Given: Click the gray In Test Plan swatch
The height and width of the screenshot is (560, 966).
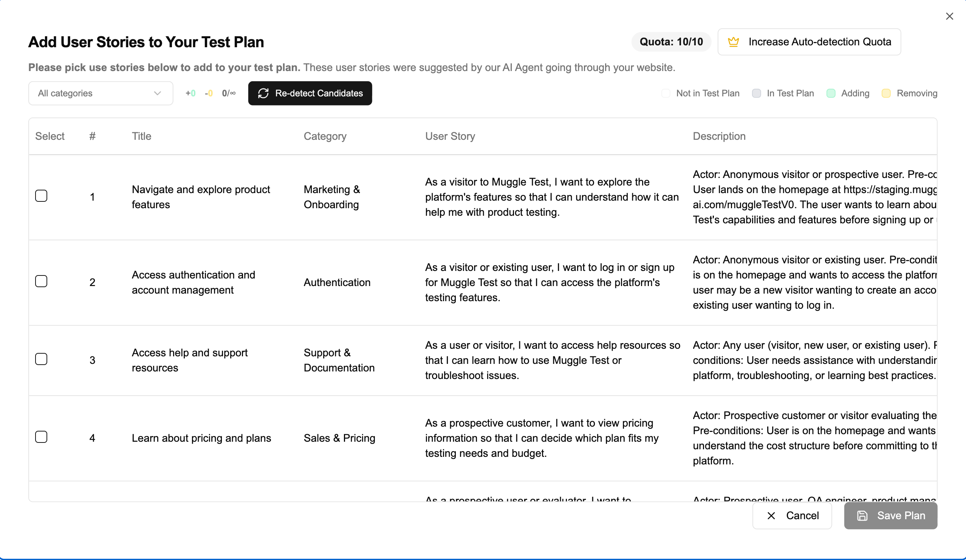Looking at the screenshot, I should click(756, 93).
